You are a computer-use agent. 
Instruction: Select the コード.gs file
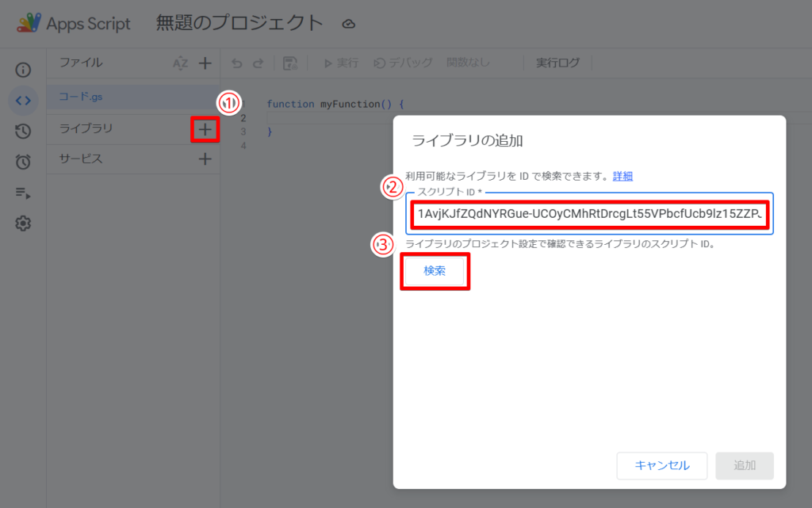[x=81, y=97]
